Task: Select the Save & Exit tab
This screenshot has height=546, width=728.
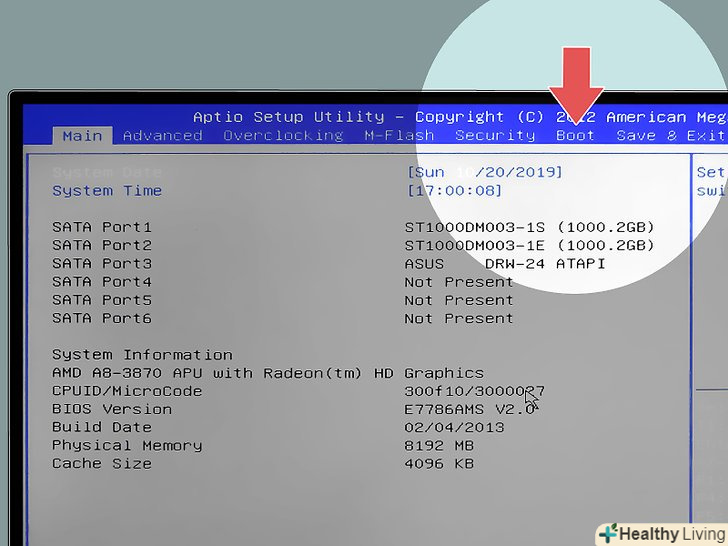Action: tap(670, 136)
